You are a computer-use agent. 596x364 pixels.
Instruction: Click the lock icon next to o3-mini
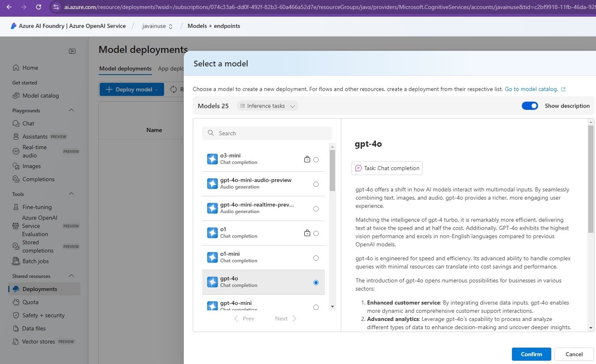click(307, 159)
